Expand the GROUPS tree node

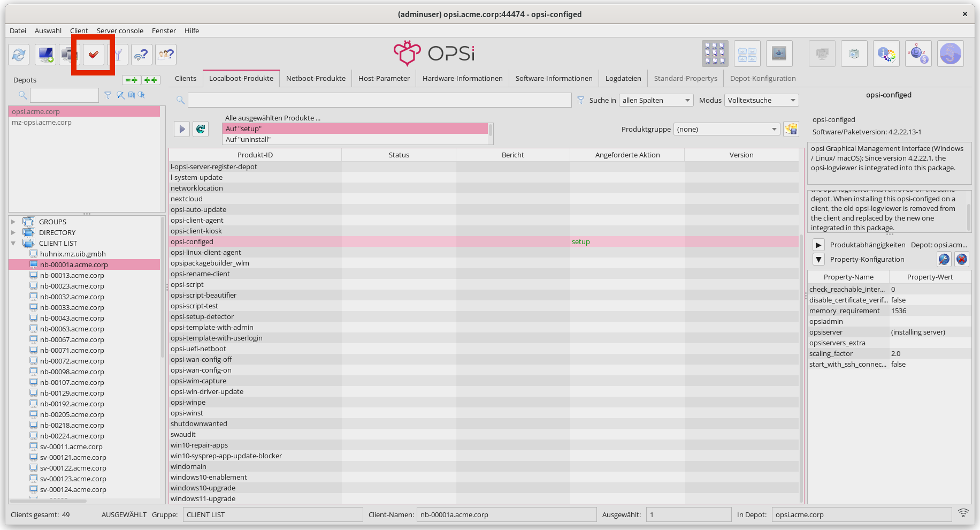pos(13,222)
